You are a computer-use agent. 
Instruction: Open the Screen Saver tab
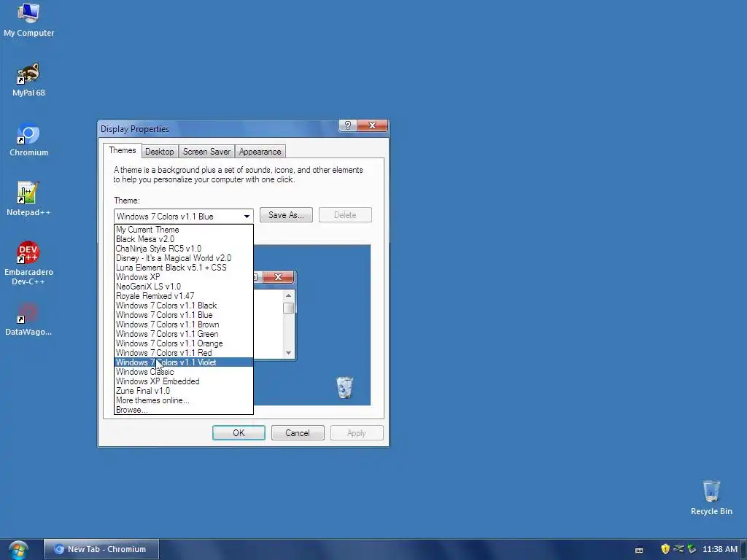click(x=206, y=152)
